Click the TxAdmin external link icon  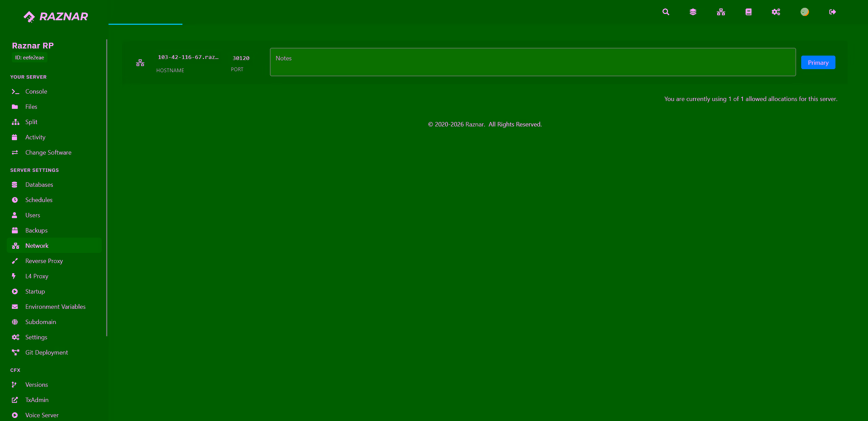pos(15,400)
